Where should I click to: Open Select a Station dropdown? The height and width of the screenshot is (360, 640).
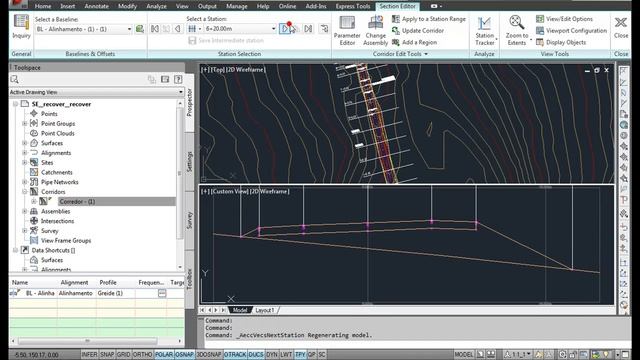point(273,29)
